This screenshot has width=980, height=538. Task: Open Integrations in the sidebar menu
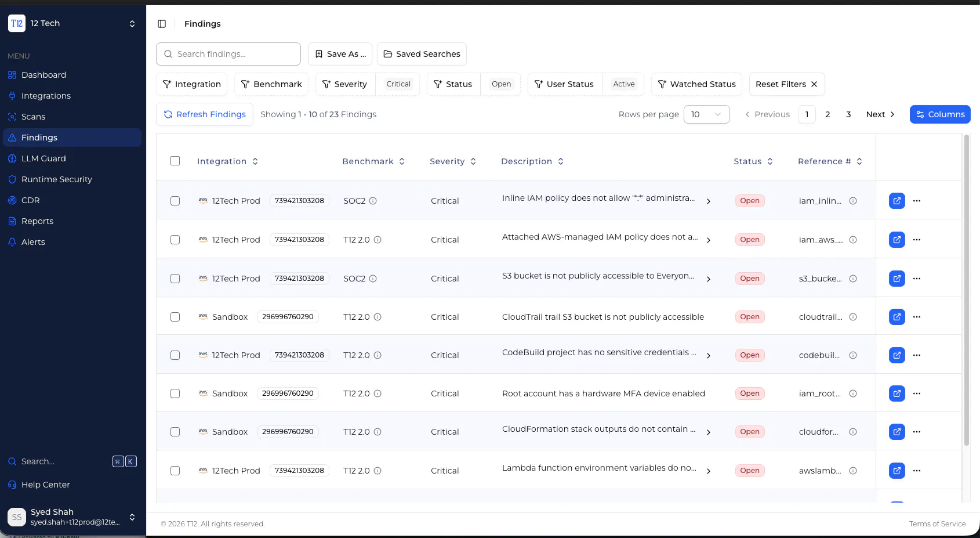point(72,96)
